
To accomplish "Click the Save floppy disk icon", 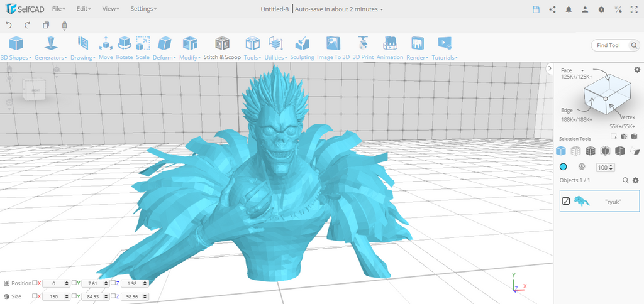I will pyautogui.click(x=536, y=9).
